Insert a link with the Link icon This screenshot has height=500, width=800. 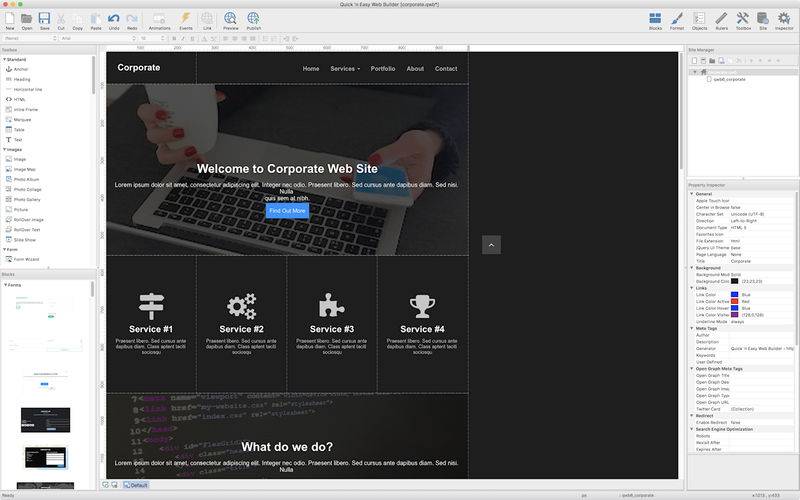[207, 19]
